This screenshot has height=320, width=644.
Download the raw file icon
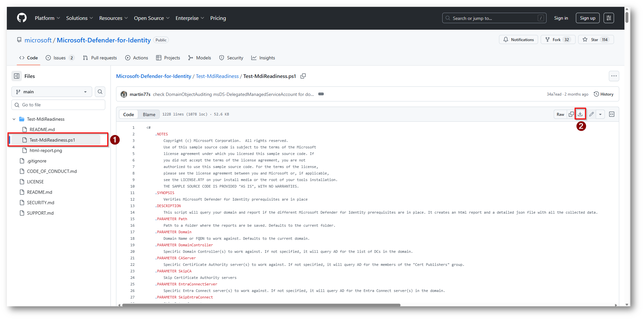pyautogui.click(x=580, y=114)
